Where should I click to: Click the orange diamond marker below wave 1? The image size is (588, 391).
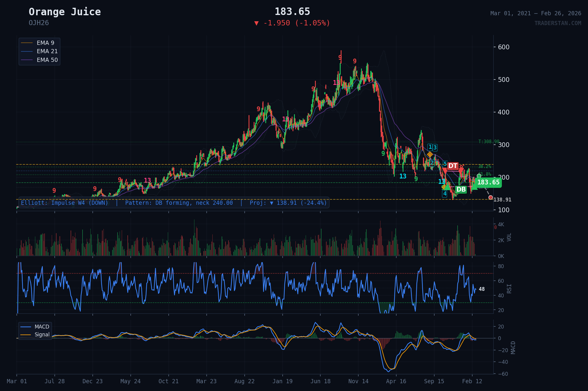coord(430,155)
